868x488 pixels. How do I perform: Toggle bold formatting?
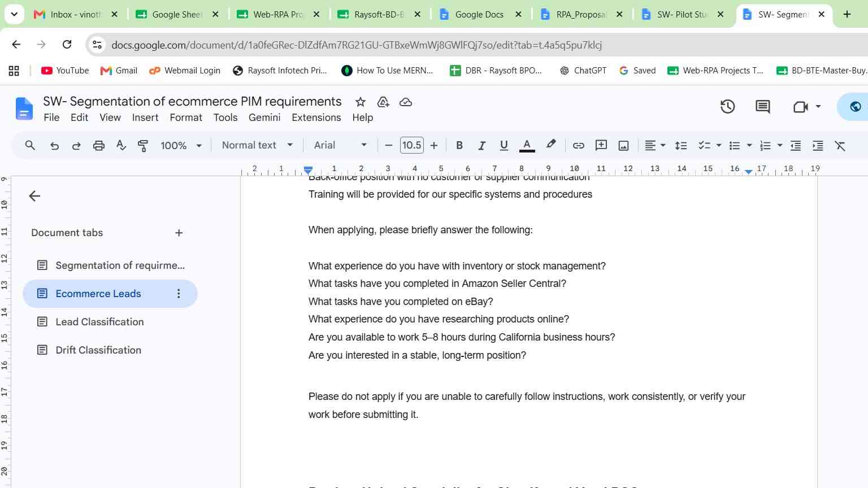(459, 146)
